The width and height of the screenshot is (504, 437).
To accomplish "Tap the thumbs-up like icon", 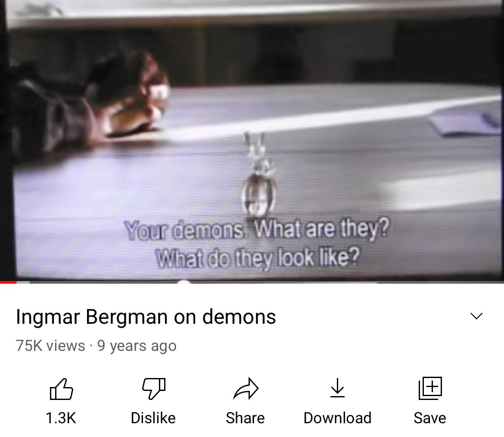I will tap(61, 389).
